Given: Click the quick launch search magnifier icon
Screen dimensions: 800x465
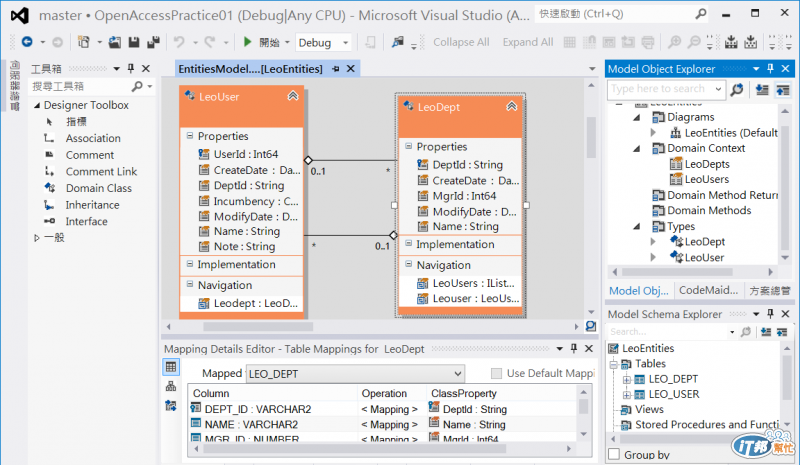Looking at the screenshot, I should 701,14.
